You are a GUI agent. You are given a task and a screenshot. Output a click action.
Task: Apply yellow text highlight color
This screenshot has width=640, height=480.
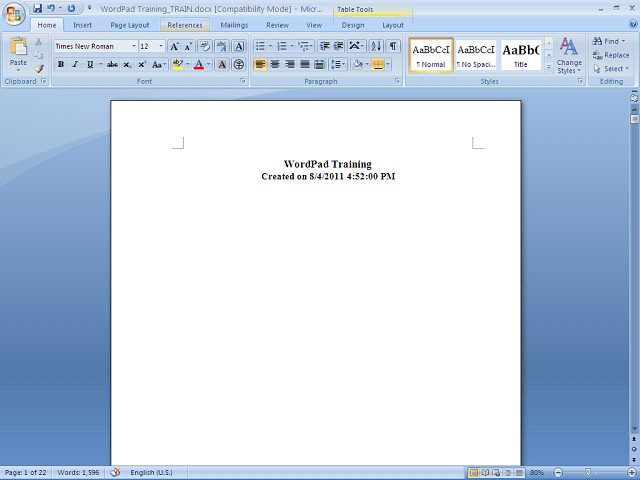coord(178,64)
